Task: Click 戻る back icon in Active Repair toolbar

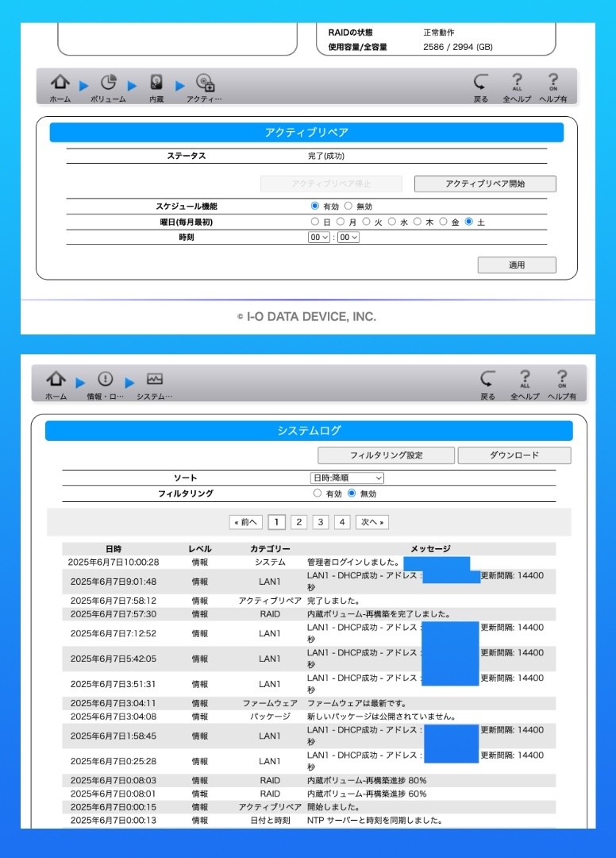Action: tap(480, 87)
